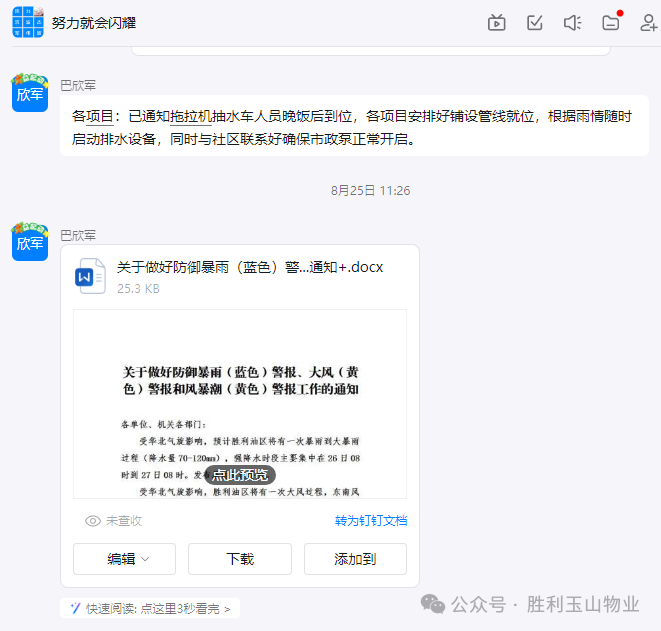Click the 添加到 button
The height and width of the screenshot is (631, 661).
click(x=355, y=559)
